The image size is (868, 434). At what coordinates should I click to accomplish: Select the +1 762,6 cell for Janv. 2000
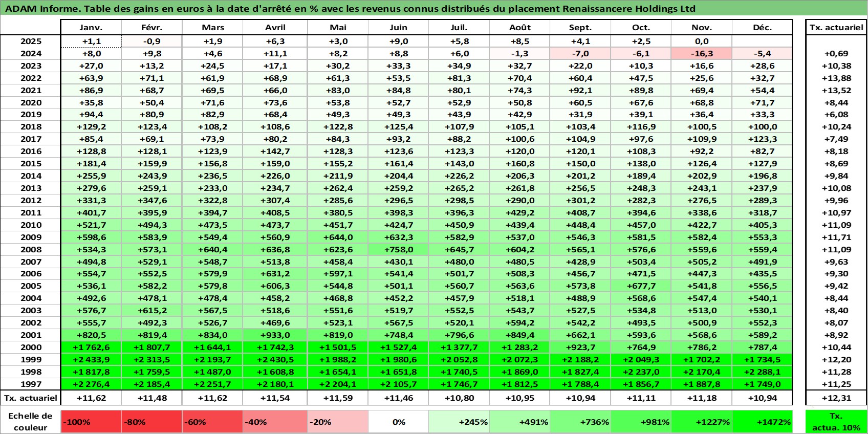click(x=91, y=347)
